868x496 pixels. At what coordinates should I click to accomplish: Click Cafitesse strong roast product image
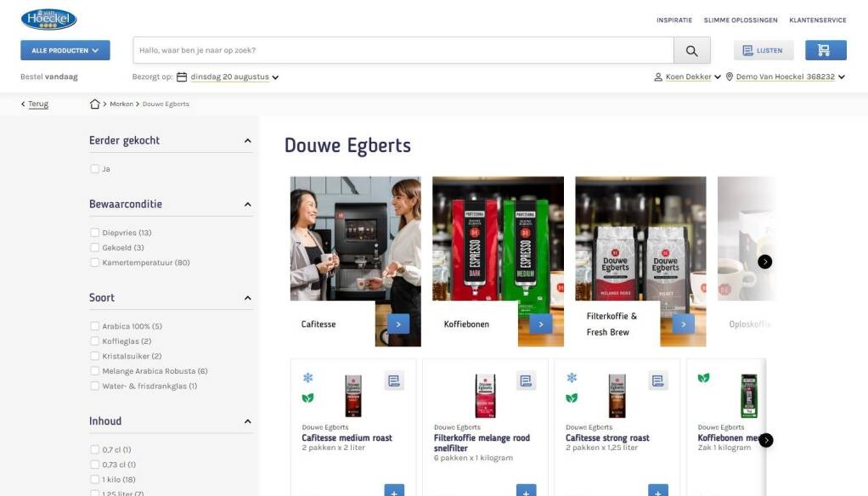coord(617,396)
